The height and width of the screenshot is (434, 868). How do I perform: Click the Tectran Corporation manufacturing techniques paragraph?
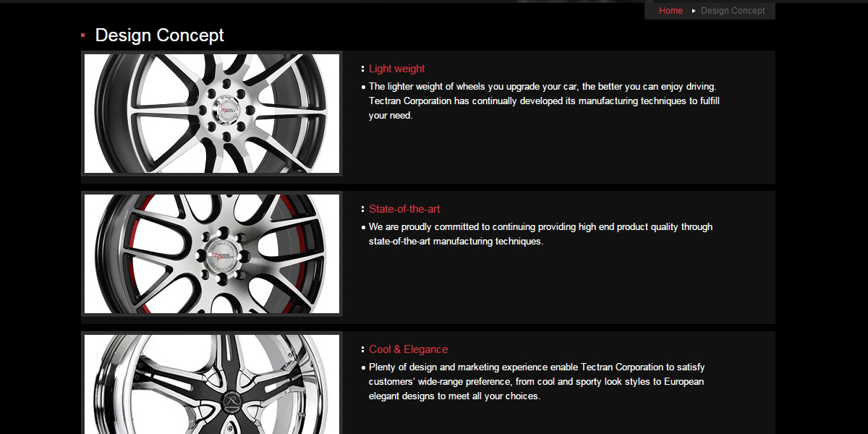[544, 101]
